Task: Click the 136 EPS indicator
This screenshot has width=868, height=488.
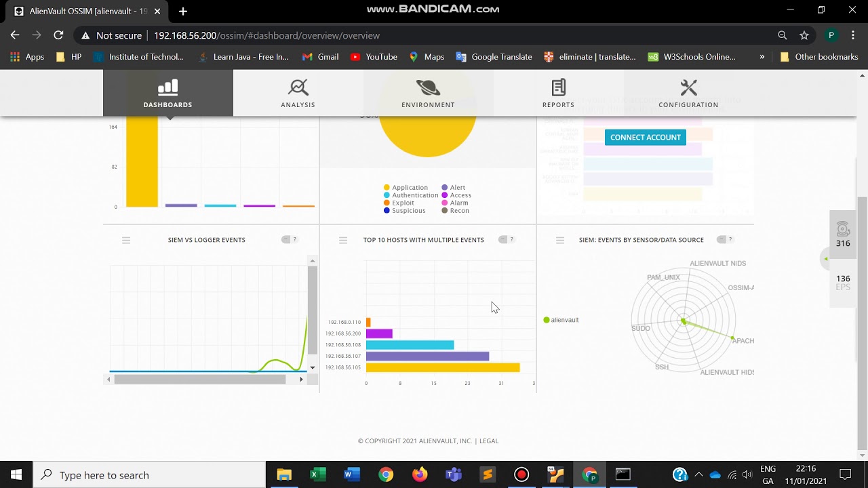Action: (x=843, y=283)
